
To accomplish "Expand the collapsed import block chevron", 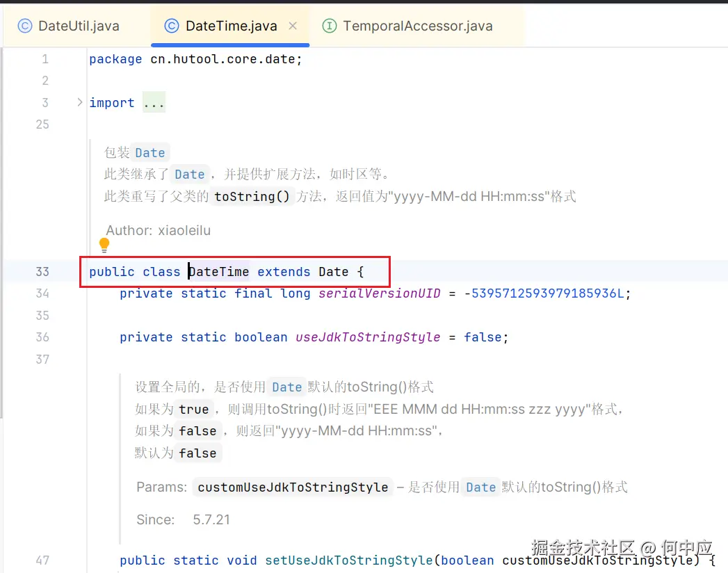I will [x=79, y=102].
